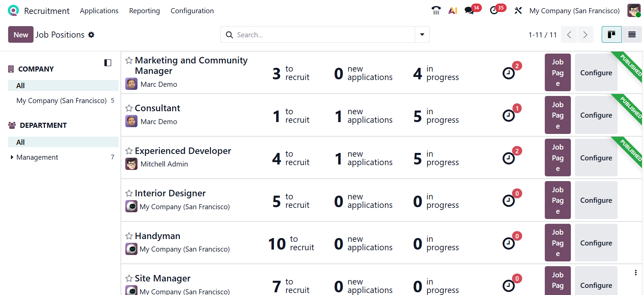Open Job Positions gear settings
This screenshot has height=295, width=644.
pos(91,35)
